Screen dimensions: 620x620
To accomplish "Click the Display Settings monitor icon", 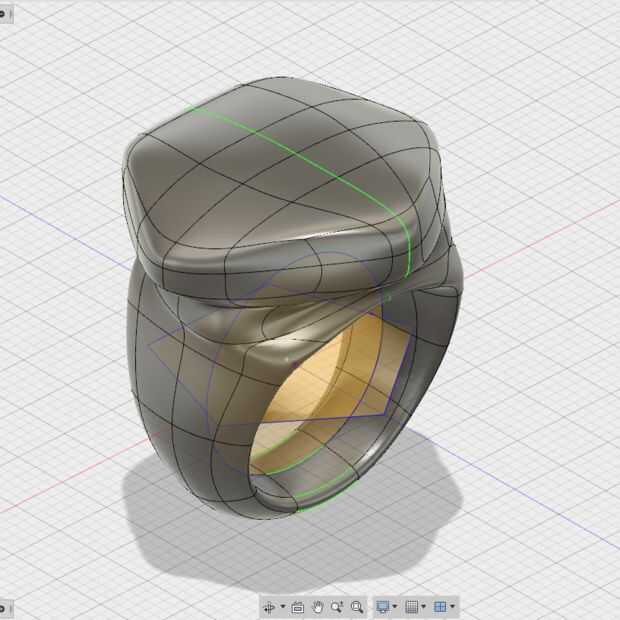I will [383, 607].
